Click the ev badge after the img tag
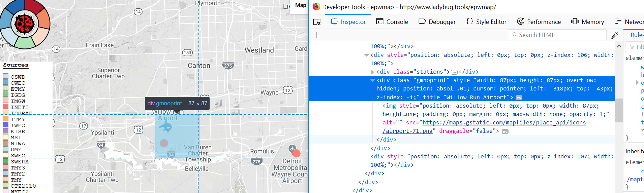Screen dimensions: 644x193 [x=505, y=131]
